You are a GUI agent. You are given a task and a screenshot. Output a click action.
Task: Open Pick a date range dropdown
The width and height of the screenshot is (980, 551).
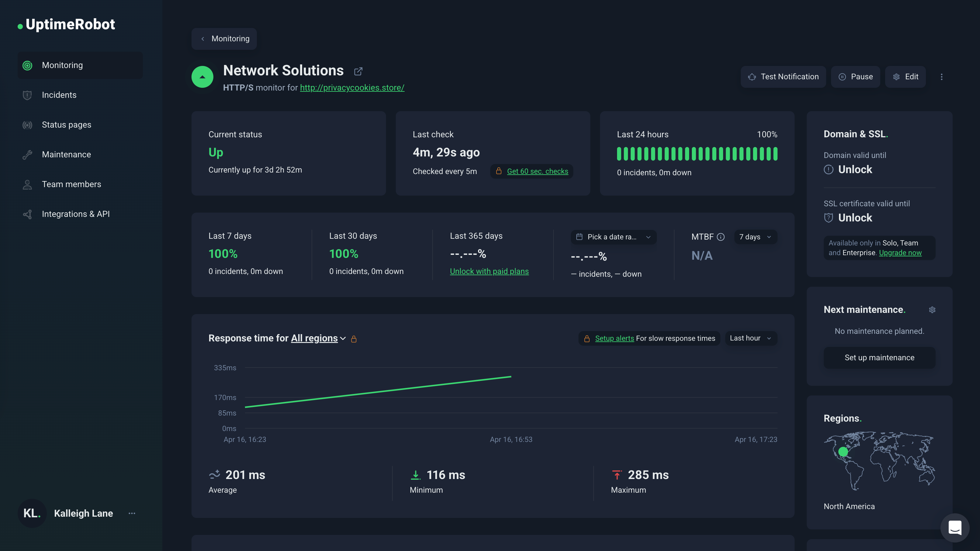point(613,237)
